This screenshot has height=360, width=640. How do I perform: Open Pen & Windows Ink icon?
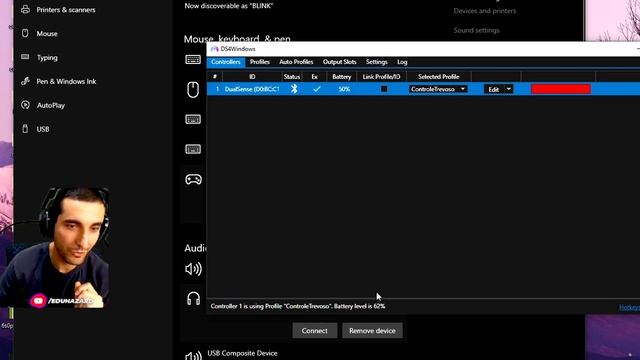[x=25, y=81]
